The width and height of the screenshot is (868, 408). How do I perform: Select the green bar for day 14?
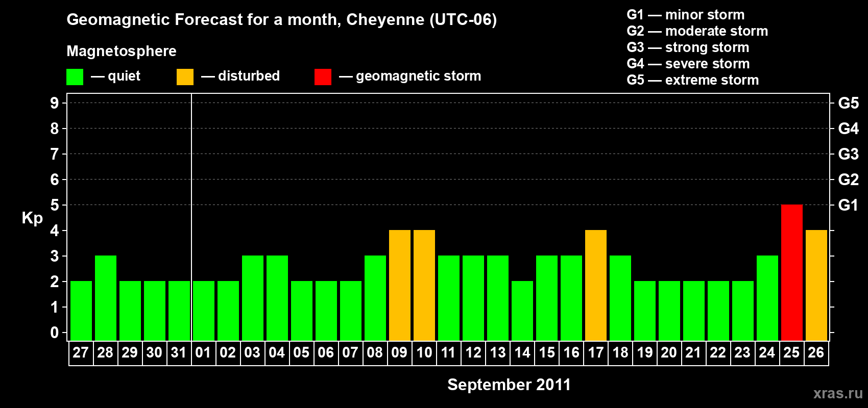(x=522, y=311)
